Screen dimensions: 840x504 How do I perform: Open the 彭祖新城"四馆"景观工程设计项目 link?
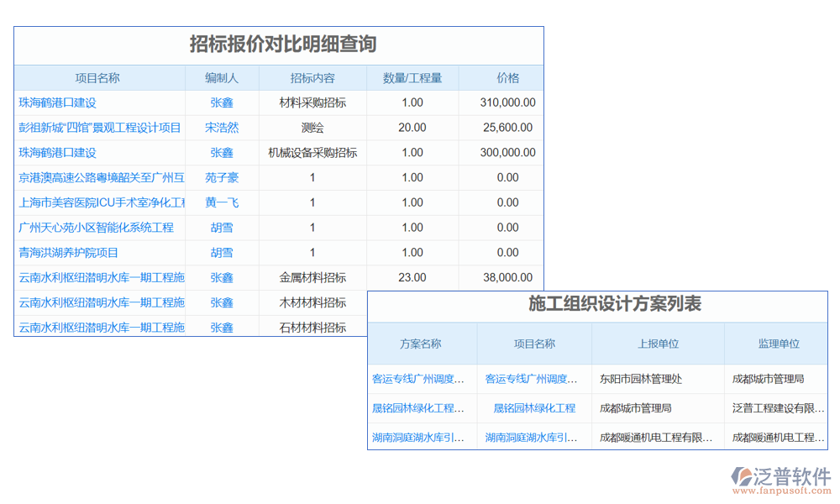coord(100,128)
